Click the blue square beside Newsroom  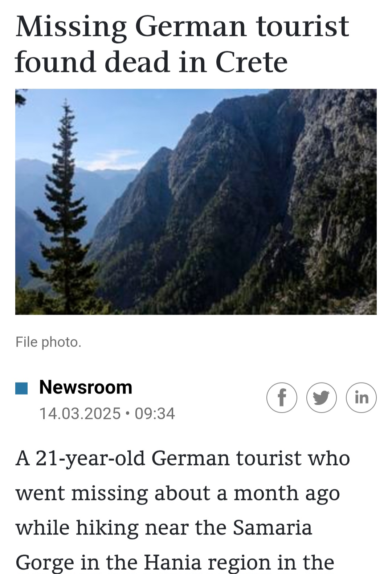coord(21,388)
